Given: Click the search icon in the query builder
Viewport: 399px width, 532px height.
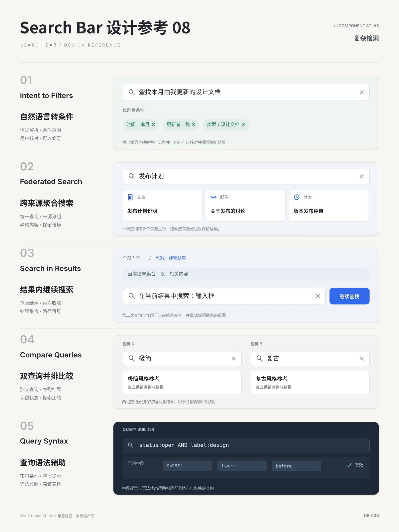Looking at the screenshot, I should [130, 445].
